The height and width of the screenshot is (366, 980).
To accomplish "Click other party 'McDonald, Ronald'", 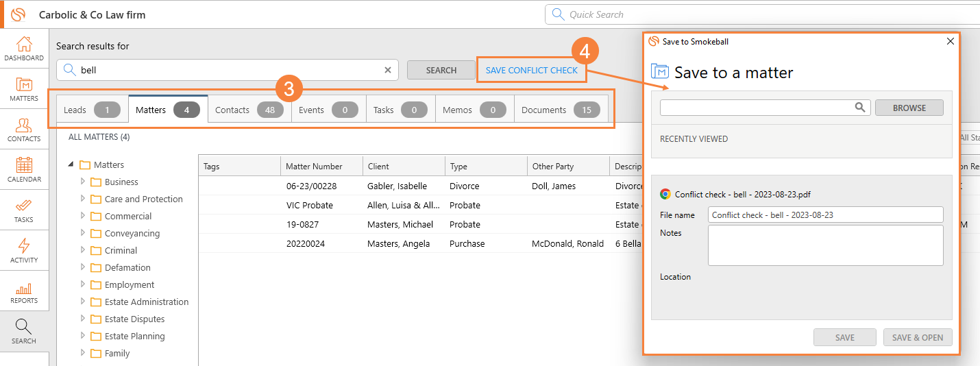I will 568,243.
